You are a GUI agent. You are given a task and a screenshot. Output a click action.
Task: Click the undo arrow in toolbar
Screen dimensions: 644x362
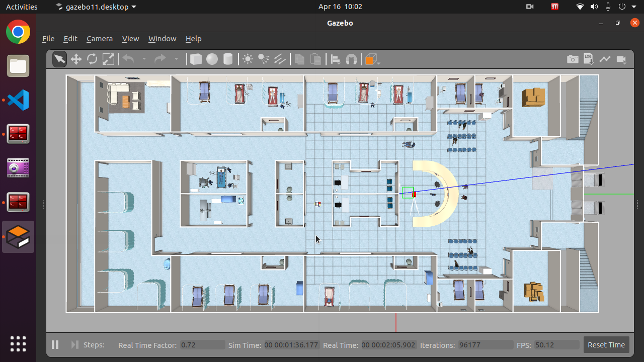tap(128, 59)
